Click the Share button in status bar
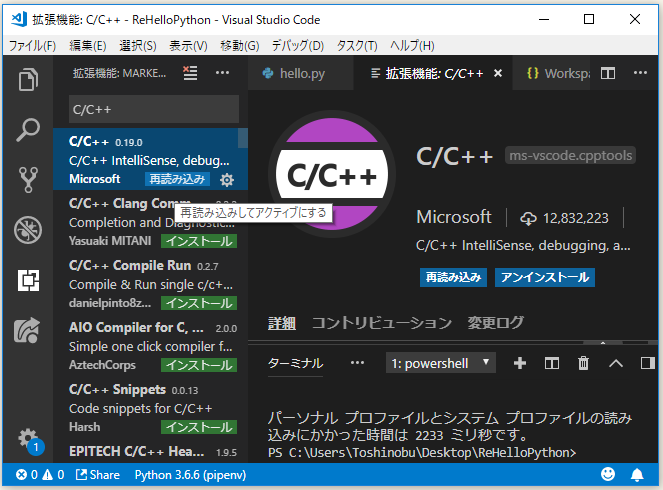663x490 pixels. [98, 475]
